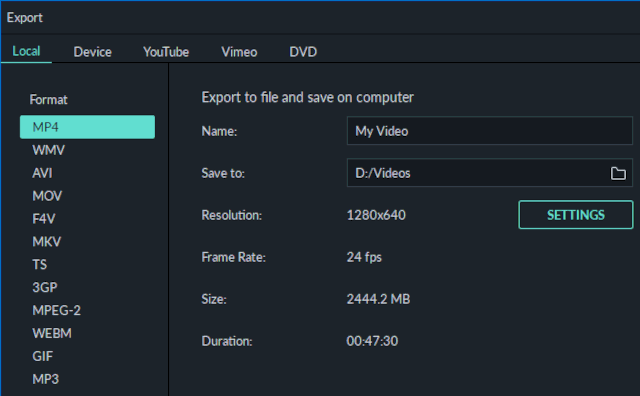Click the Format heading label
Image resolution: width=640 pixels, height=396 pixels.
(x=49, y=100)
